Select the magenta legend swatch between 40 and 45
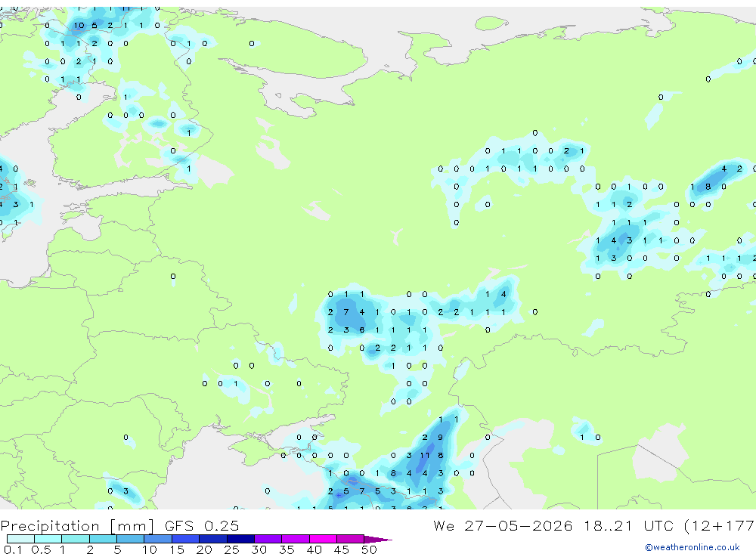The width and height of the screenshot is (756, 554). (x=323, y=539)
